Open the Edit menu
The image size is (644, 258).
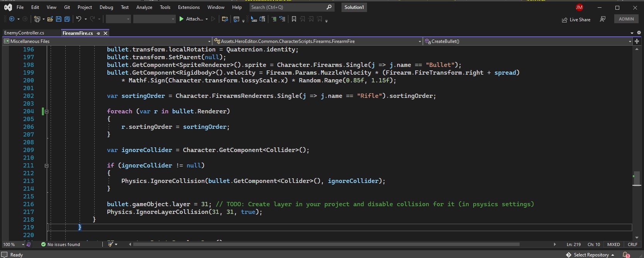35,7
